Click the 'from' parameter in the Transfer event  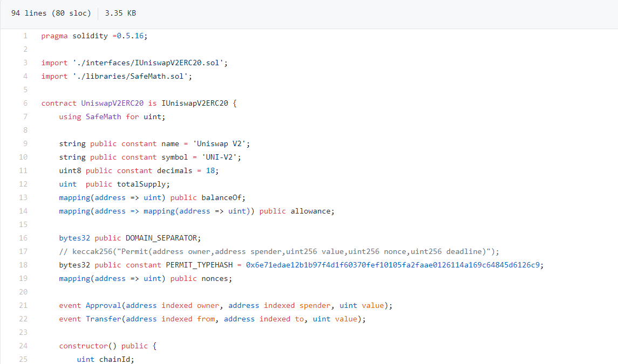206,319
